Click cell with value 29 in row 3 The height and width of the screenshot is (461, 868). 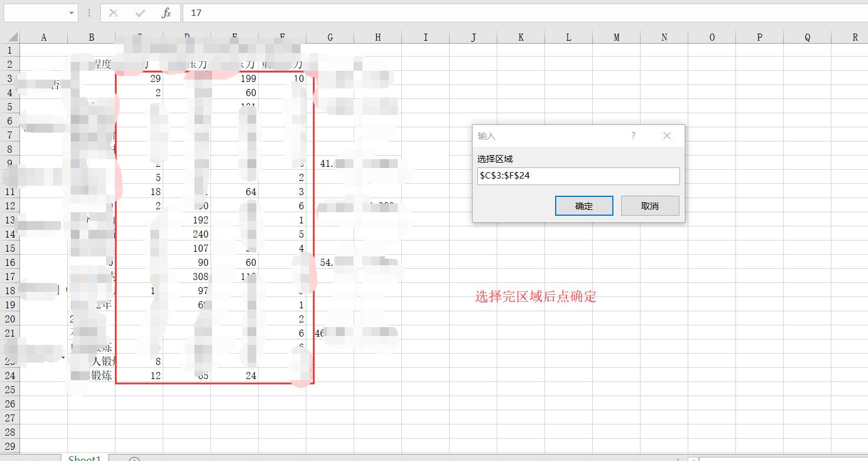(139, 78)
